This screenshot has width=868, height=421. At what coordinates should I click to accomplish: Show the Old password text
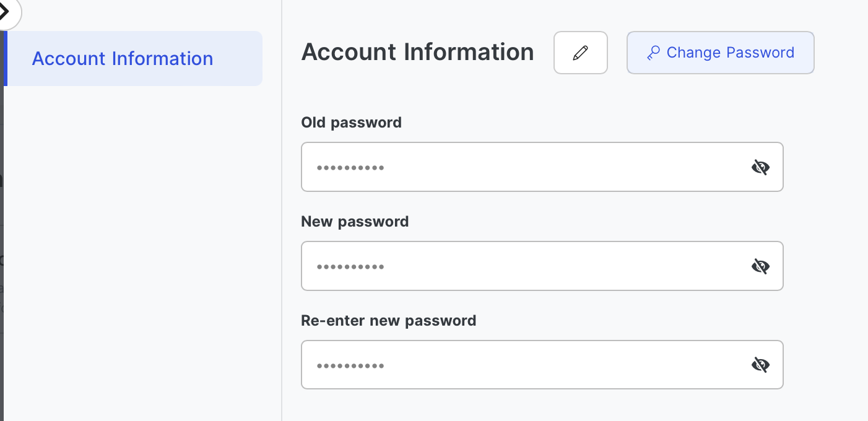(x=760, y=167)
